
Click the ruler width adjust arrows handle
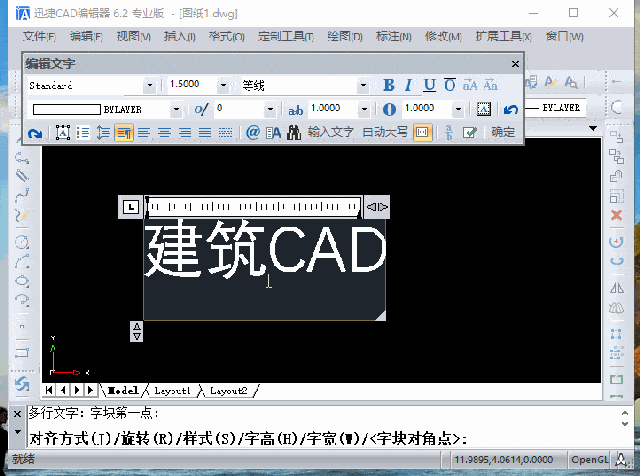[x=376, y=207]
